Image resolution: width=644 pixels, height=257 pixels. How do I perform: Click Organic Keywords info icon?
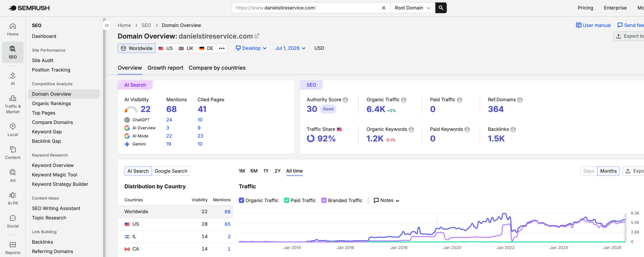(411, 129)
